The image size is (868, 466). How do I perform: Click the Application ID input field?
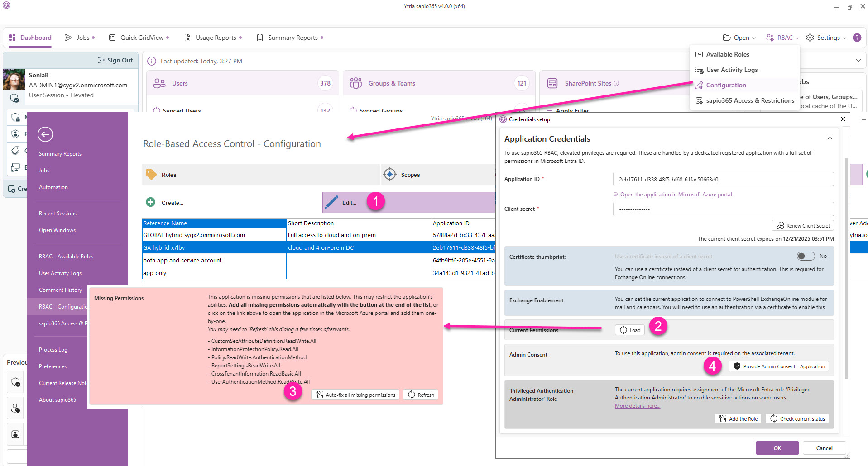(723, 179)
